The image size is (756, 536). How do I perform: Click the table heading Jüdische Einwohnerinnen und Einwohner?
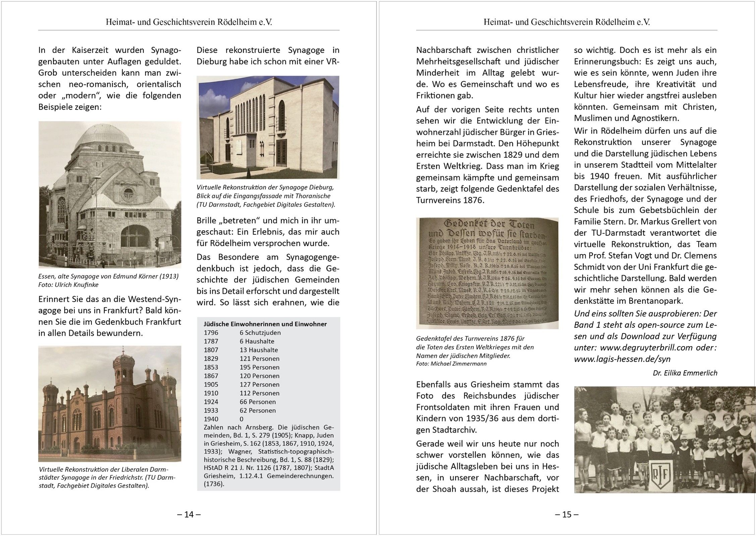point(265,324)
